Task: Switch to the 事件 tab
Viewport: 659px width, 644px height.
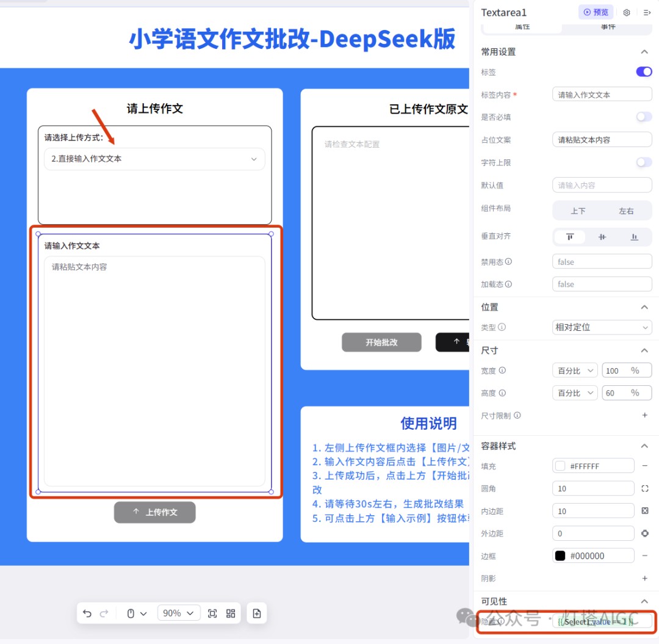Action: (608, 27)
